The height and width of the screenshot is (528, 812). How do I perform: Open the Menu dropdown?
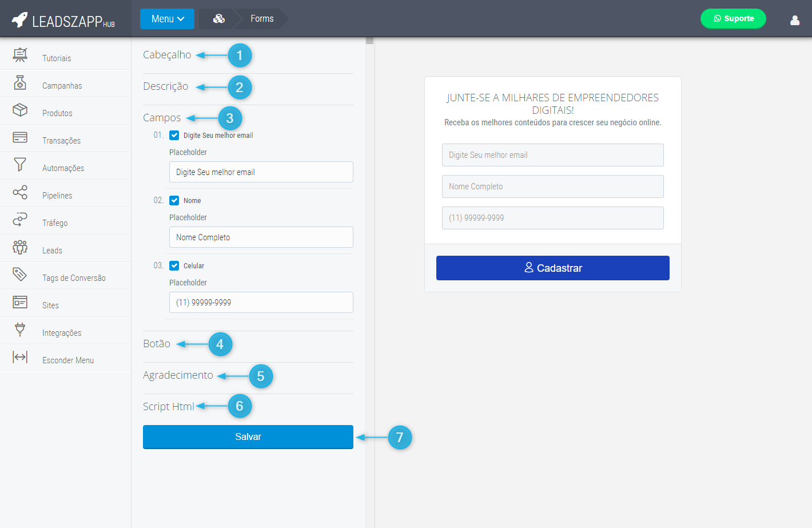[167, 19]
